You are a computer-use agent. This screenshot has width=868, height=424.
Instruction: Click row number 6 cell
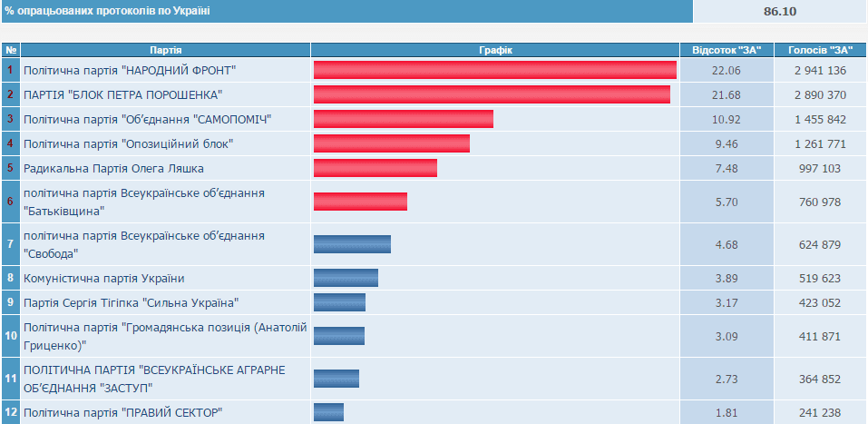point(11,202)
